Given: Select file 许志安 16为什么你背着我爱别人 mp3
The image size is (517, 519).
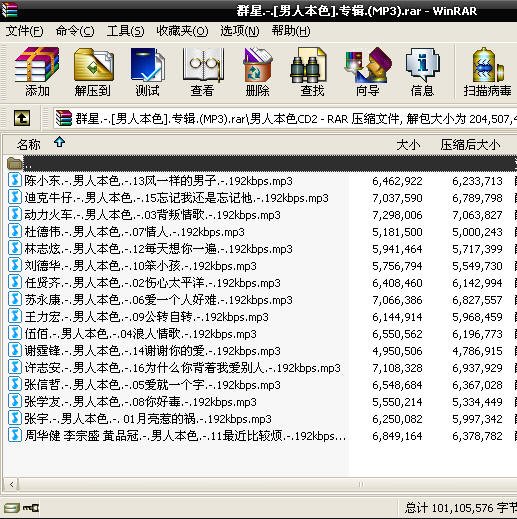Looking at the screenshot, I should tap(182, 368).
